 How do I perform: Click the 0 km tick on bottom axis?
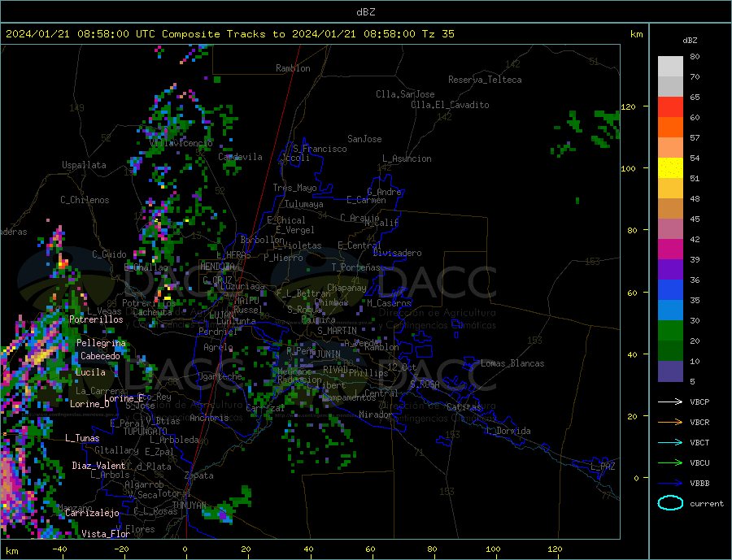click(x=185, y=549)
